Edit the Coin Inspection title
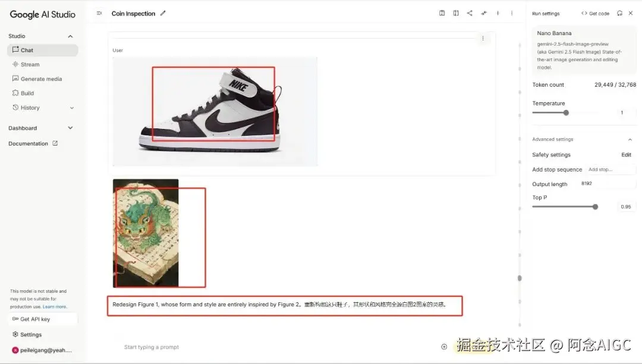Image resolution: width=642 pixels, height=364 pixels. point(163,13)
